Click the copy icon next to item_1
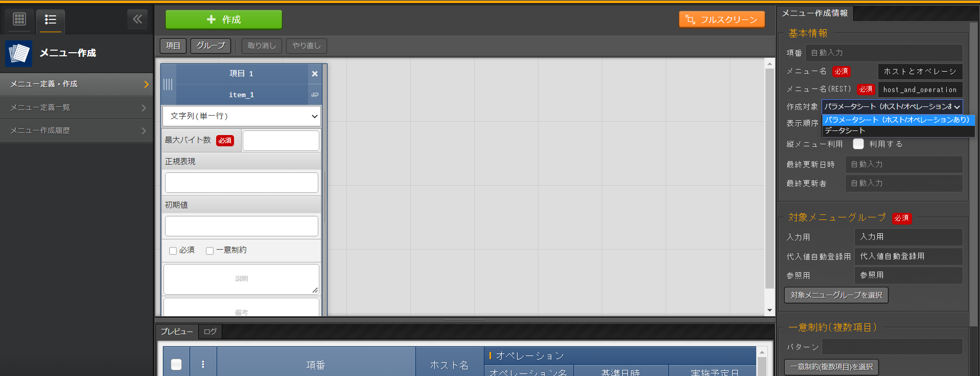 click(315, 95)
